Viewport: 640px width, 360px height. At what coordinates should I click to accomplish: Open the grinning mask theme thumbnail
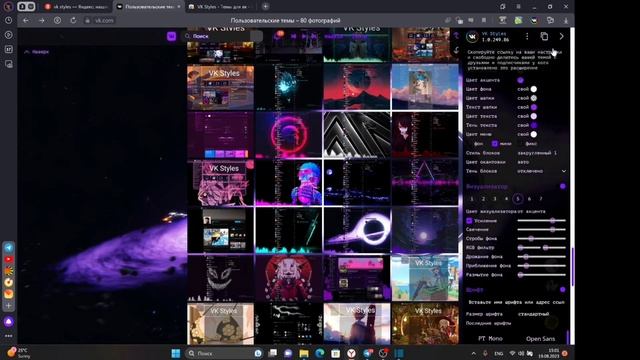tap(220, 278)
